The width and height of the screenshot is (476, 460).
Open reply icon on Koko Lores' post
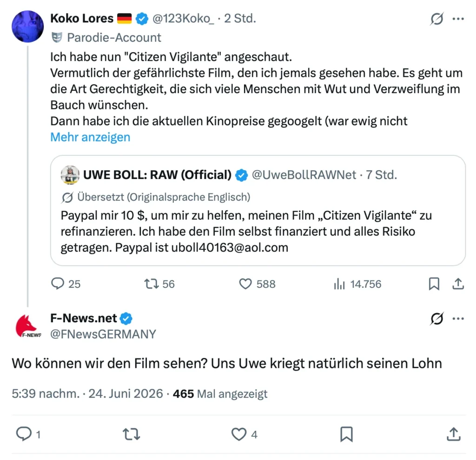[57, 284]
